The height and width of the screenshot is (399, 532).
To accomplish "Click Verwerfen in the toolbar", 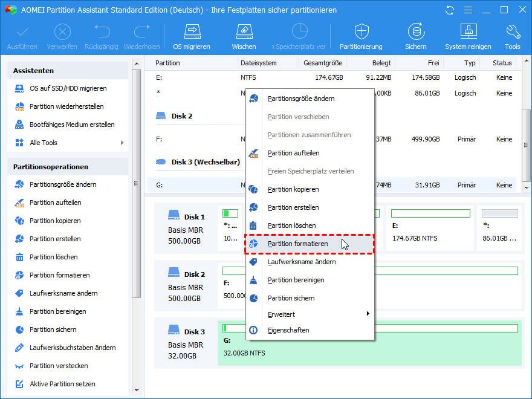I will point(62,37).
